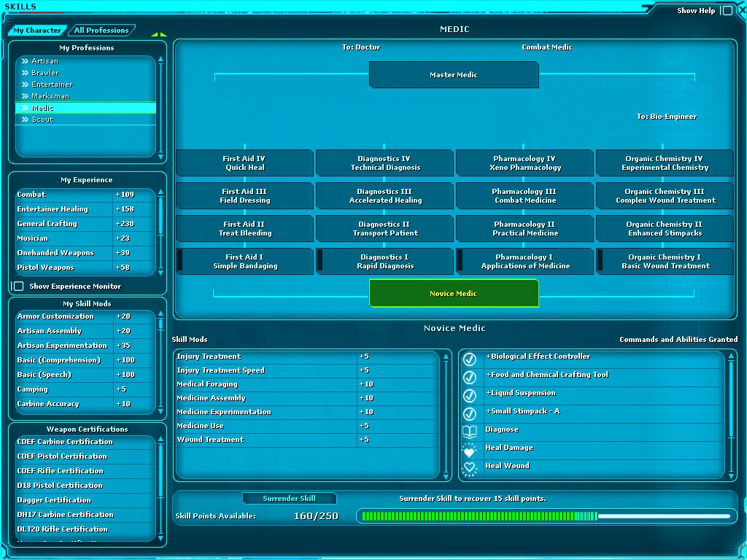Click the Surrender Skill button
747x560 pixels.
point(289,499)
